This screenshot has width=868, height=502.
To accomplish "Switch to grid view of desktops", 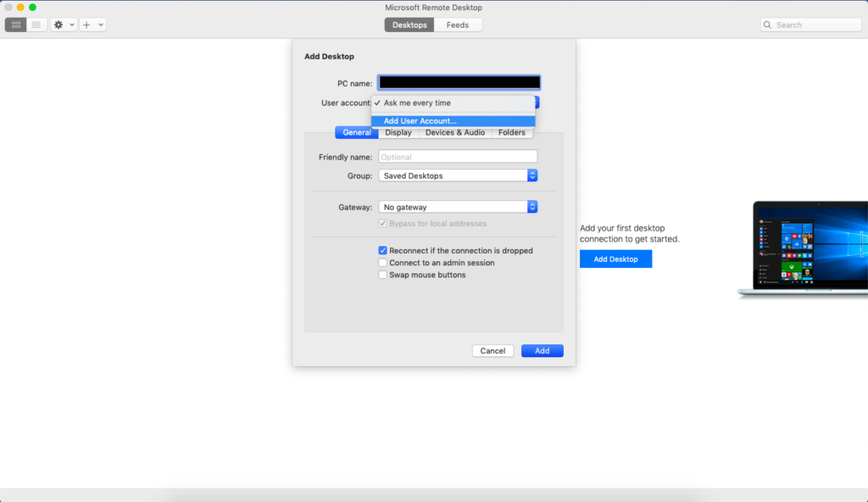I will (x=16, y=25).
